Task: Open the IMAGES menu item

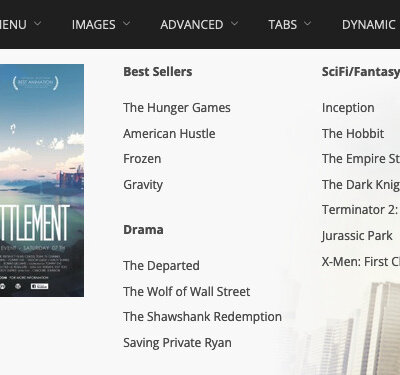Action: click(94, 25)
